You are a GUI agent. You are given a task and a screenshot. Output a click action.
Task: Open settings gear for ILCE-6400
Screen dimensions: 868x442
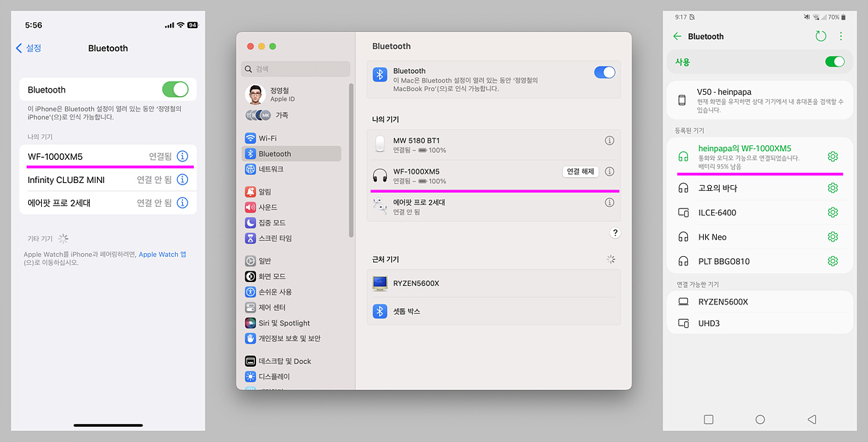[x=833, y=213]
